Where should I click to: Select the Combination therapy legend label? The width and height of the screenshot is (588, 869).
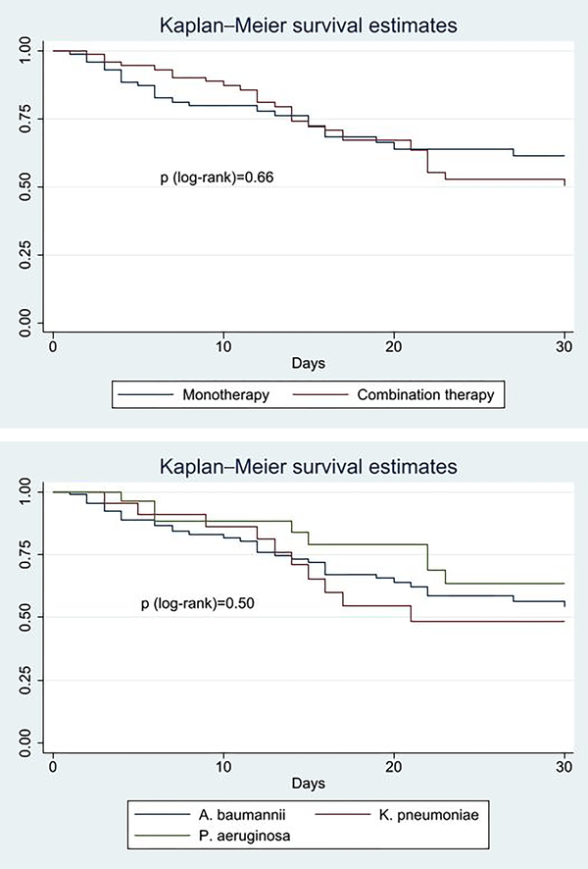click(425, 394)
